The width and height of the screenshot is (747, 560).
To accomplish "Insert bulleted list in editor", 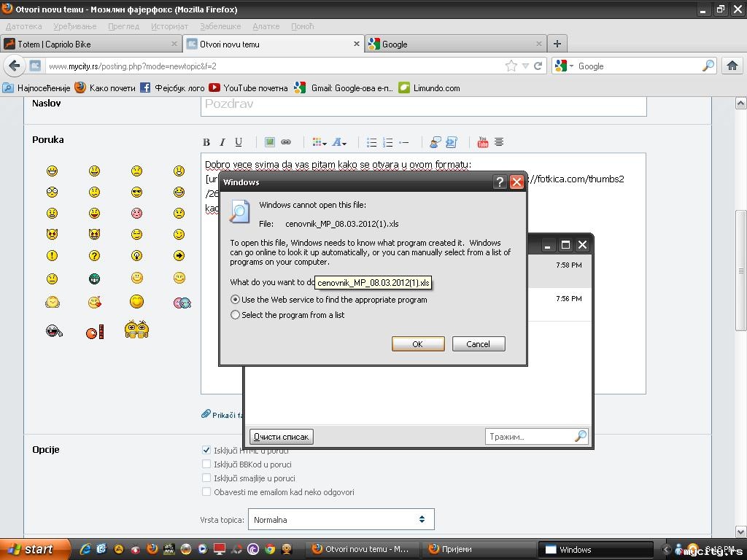I will [x=371, y=142].
